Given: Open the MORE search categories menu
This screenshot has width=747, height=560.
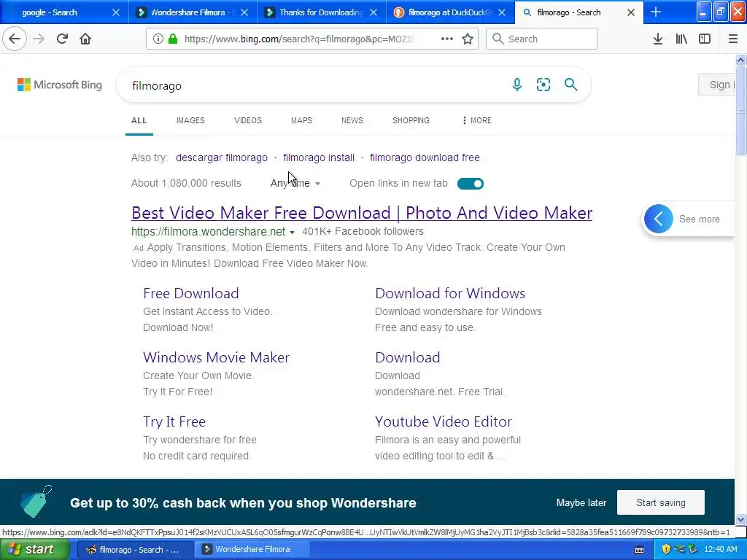Looking at the screenshot, I should tap(476, 120).
